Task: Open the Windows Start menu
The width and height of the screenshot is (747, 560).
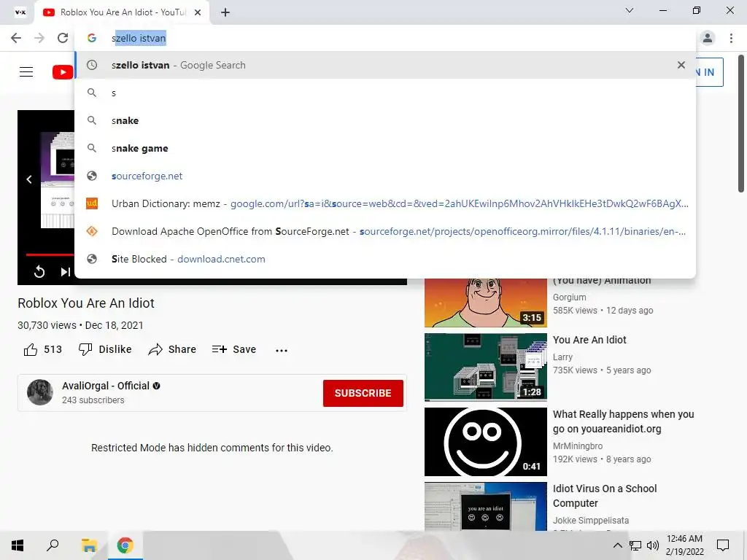Action: (18, 545)
